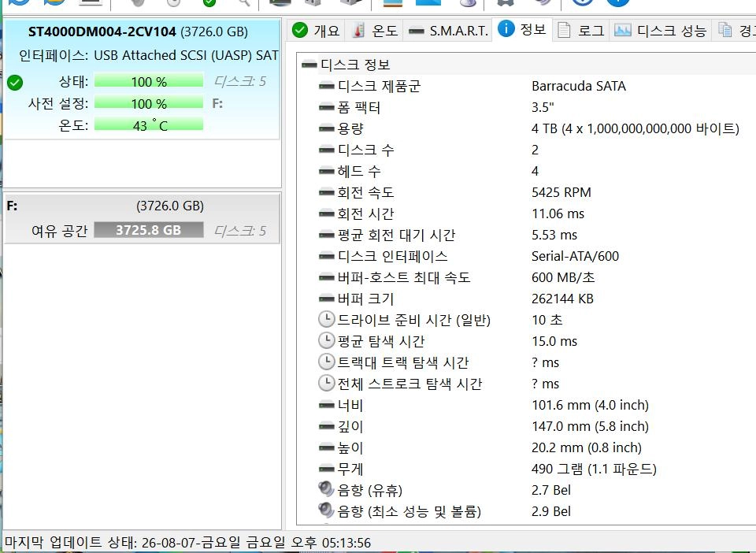Select the 버퍼 크기 row label
Screen dimensions: 756x553
[x=365, y=299]
